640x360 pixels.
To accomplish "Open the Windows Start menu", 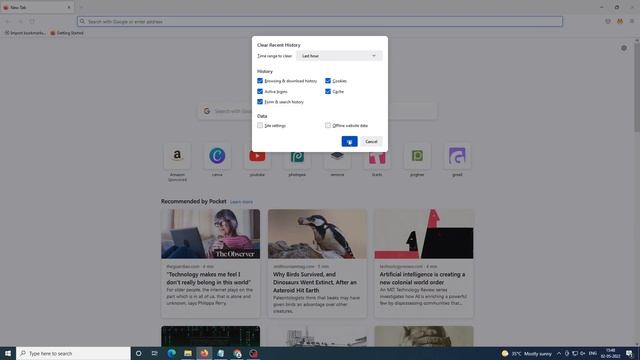I will (8, 353).
